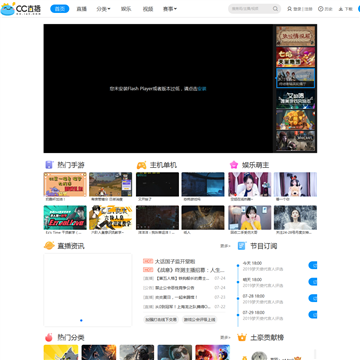360x360 pixels.
Task: Click the Flash Player 安装 link
Action: (x=202, y=89)
